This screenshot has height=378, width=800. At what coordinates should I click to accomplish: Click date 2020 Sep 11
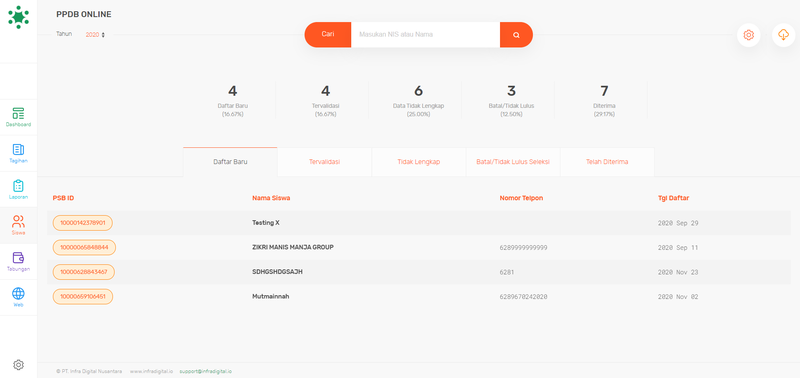(678, 248)
